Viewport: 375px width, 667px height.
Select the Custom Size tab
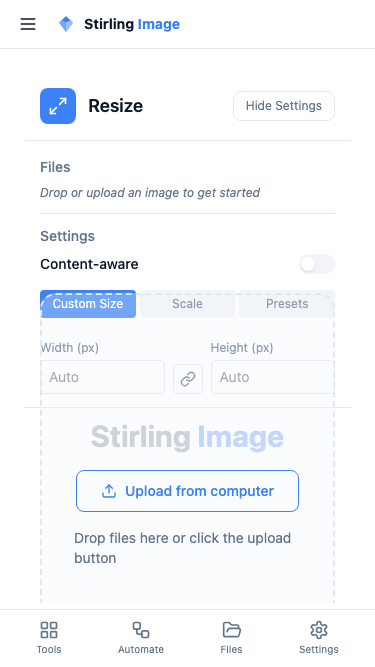pos(88,304)
